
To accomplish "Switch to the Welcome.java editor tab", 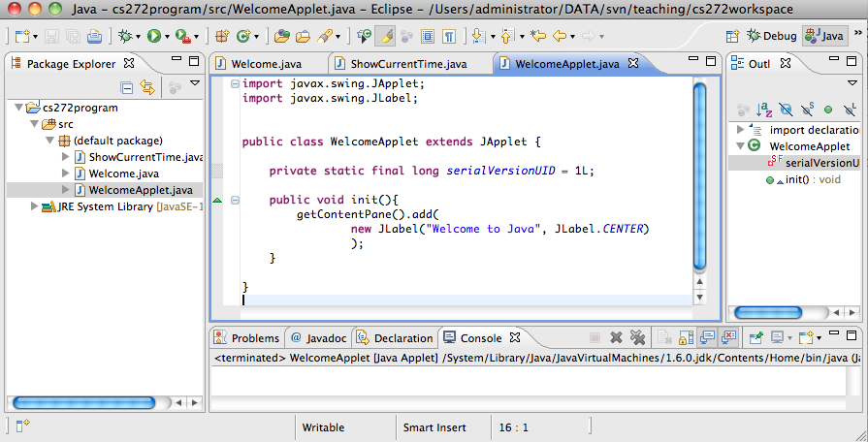I will pyautogui.click(x=267, y=64).
